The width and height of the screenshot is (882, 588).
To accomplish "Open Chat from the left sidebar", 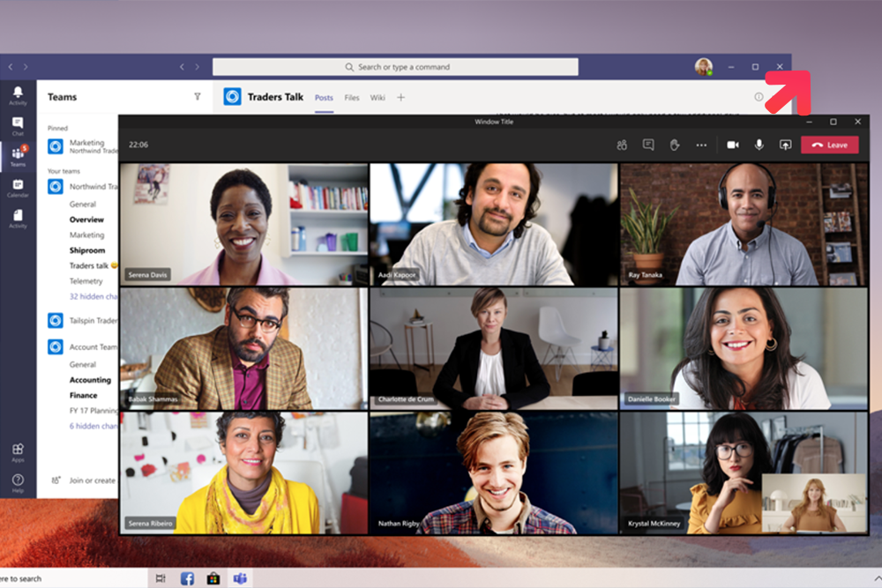I will pyautogui.click(x=18, y=126).
